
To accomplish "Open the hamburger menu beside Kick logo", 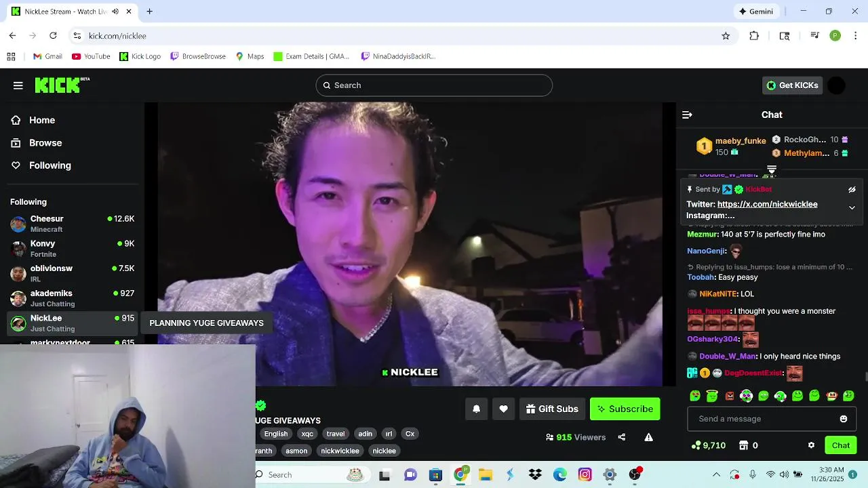I will coord(18,85).
